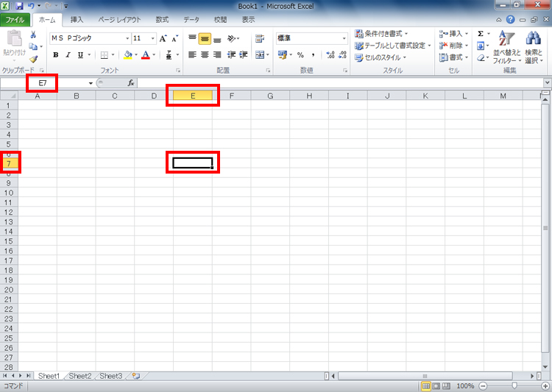The height and width of the screenshot is (392, 552).
Task: Toggle Bold formatting
Action: pos(56,55)
